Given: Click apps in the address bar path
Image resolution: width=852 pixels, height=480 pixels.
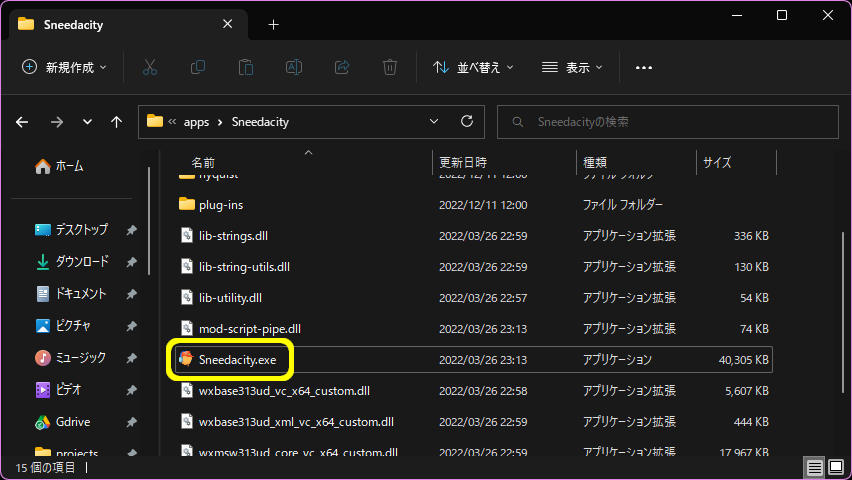Looking at the screenshot, I should coord(196,122).
